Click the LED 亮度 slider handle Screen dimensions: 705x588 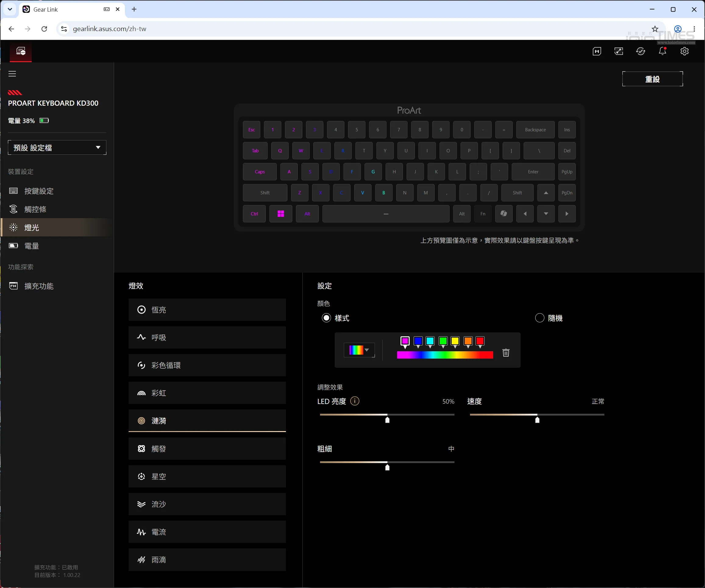tap(387, 420)
